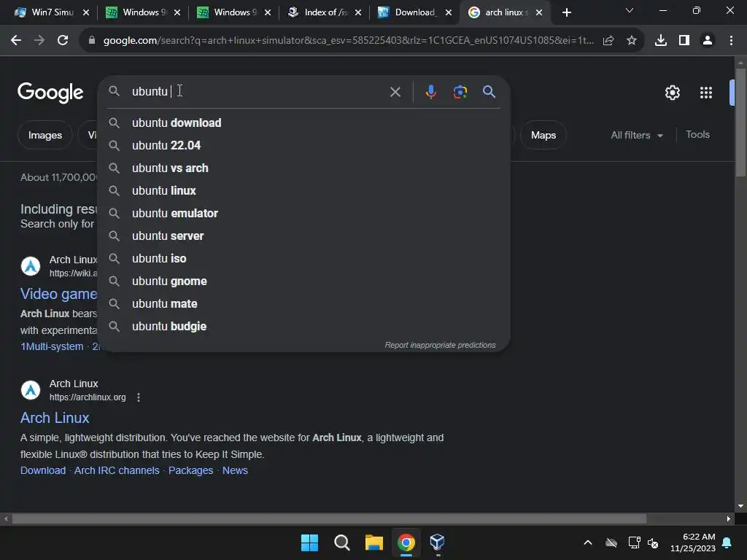View site info via the lock icon
Image resolution: width=747 pixels, height=560 pixels.
click(92, 41)
